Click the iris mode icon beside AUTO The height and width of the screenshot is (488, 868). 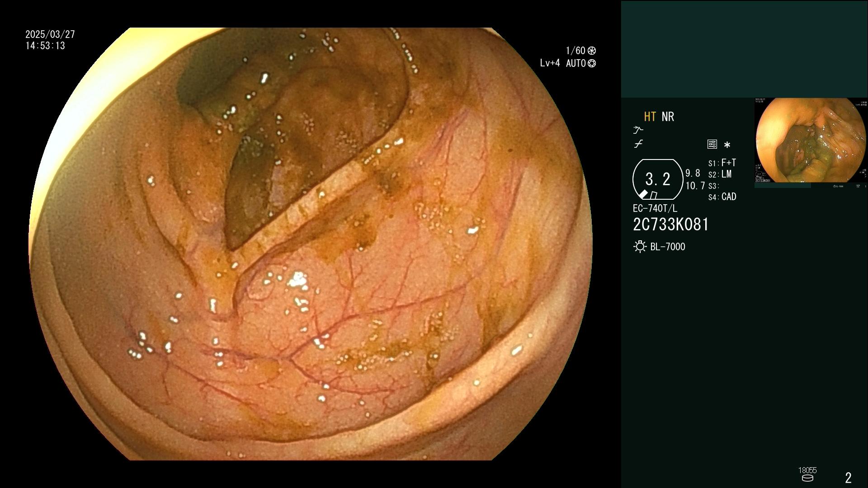coord(592,63)
